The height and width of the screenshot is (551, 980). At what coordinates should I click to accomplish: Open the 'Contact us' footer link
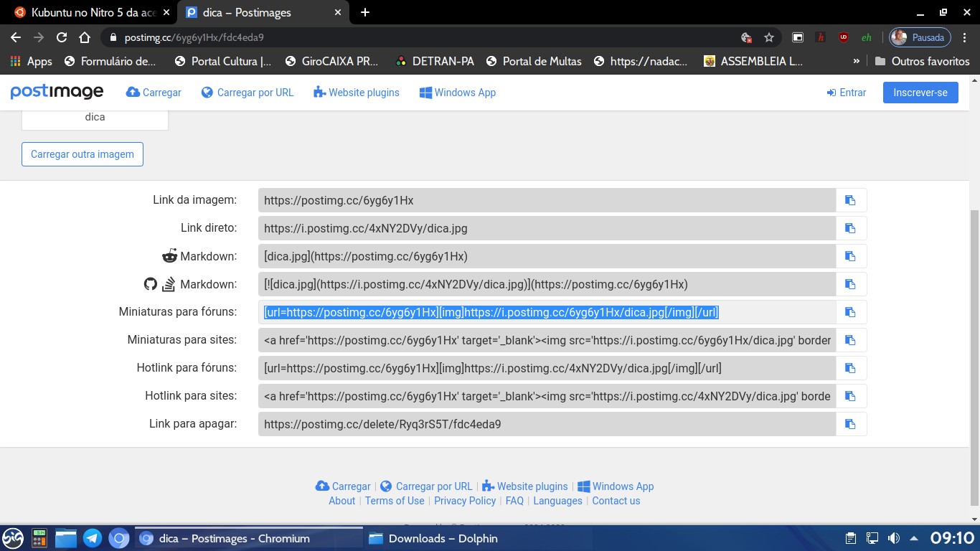point(616,501)
